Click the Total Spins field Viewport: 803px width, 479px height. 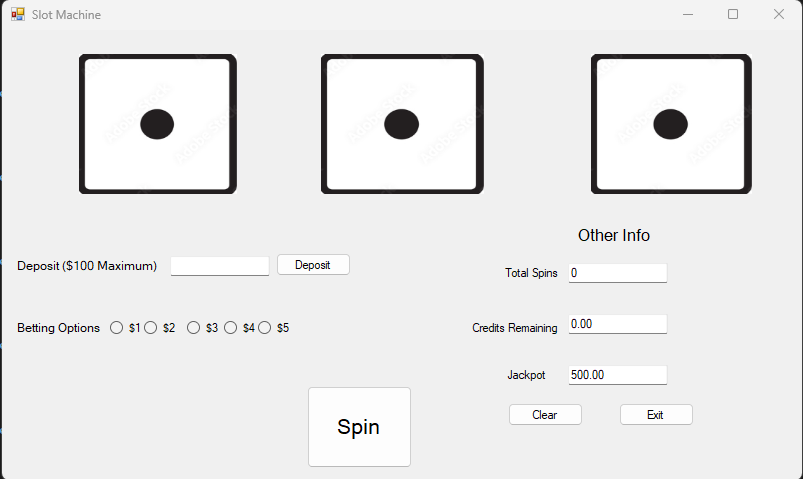tap(617, 273)
